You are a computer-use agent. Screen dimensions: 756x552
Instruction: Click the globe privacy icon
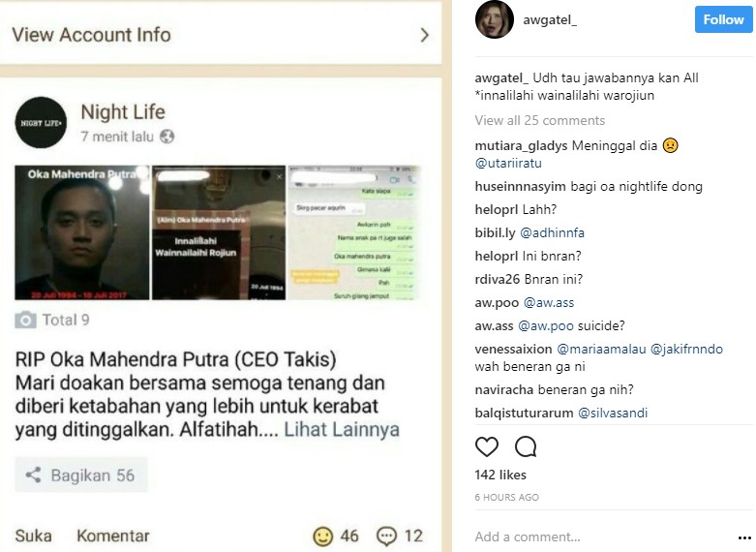click(166, 137)
